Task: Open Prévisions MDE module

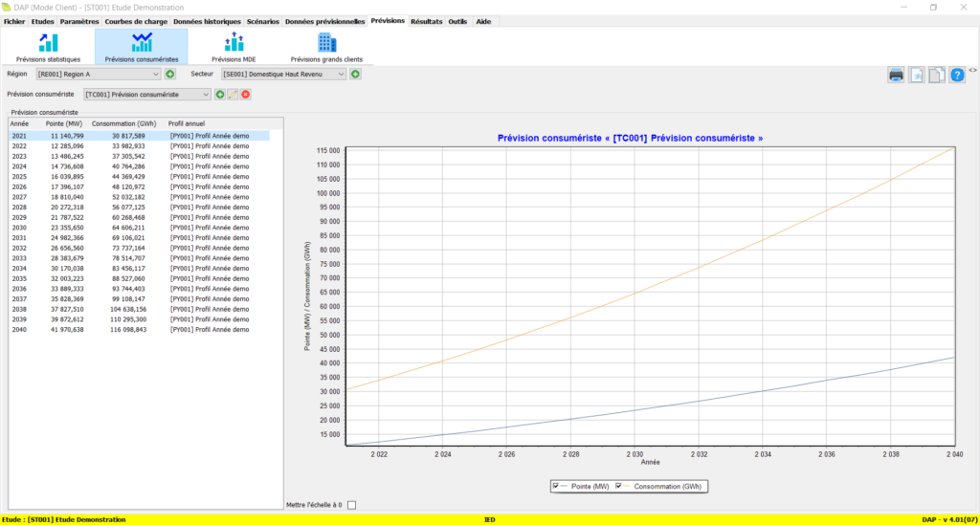Action: coord(234,47)
